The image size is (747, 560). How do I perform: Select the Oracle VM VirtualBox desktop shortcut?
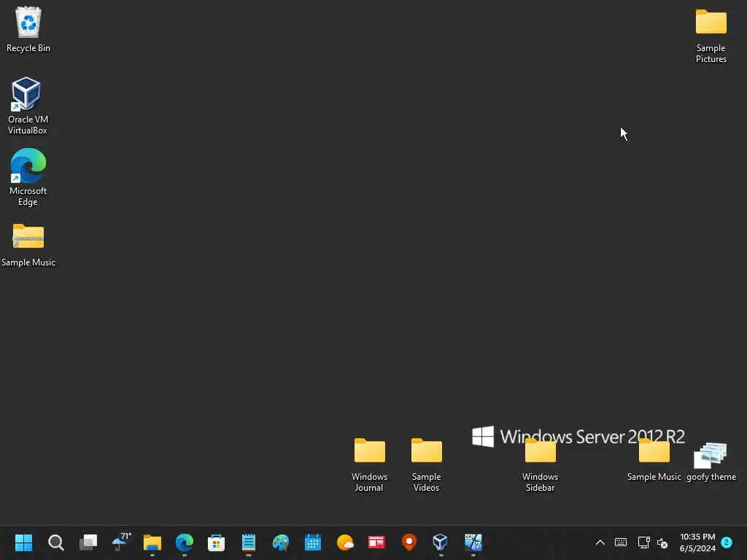tap(26, 94)
